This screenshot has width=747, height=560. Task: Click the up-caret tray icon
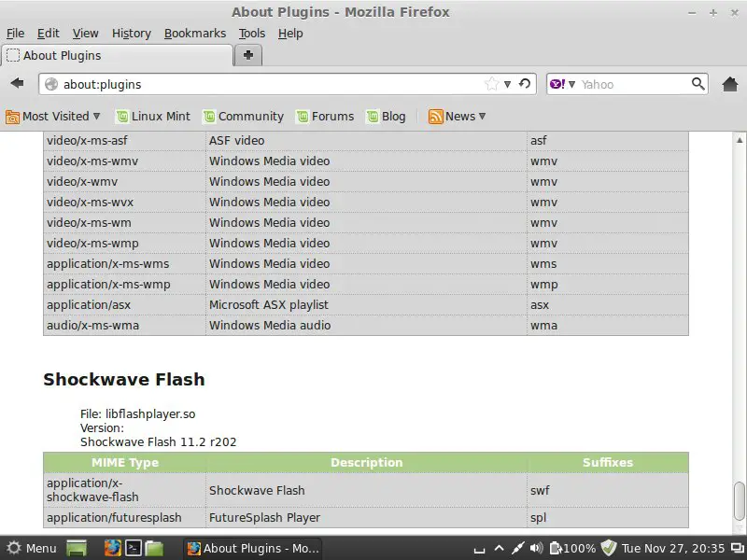click(x=499, y=548)
